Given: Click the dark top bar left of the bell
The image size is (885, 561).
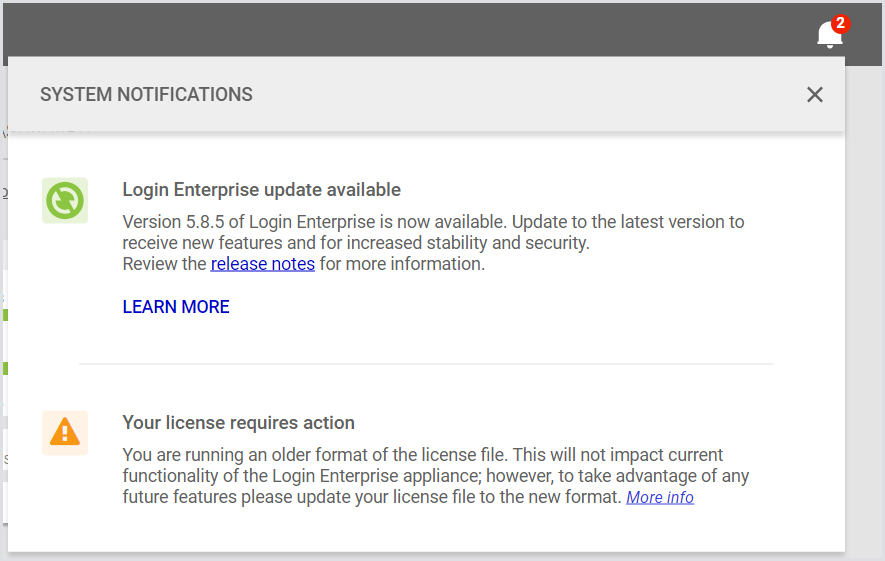Looking at the screenshot, I should [x=400, y=30].
